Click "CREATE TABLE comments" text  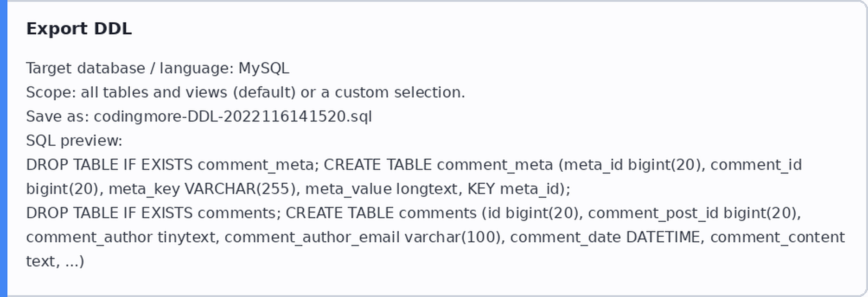tap(381, 213)
